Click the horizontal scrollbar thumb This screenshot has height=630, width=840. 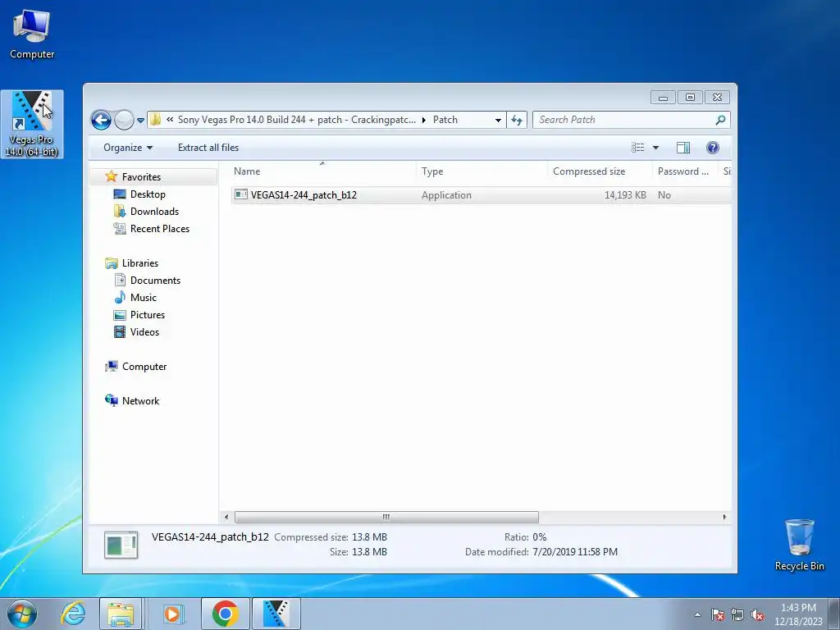tap(386, 517)
